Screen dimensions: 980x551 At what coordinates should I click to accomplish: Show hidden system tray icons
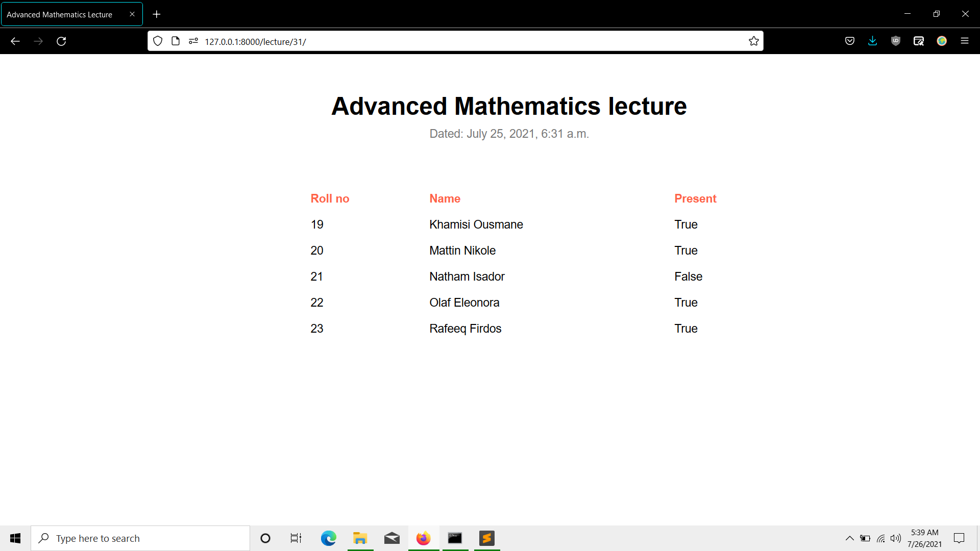[x=849, y=538]
